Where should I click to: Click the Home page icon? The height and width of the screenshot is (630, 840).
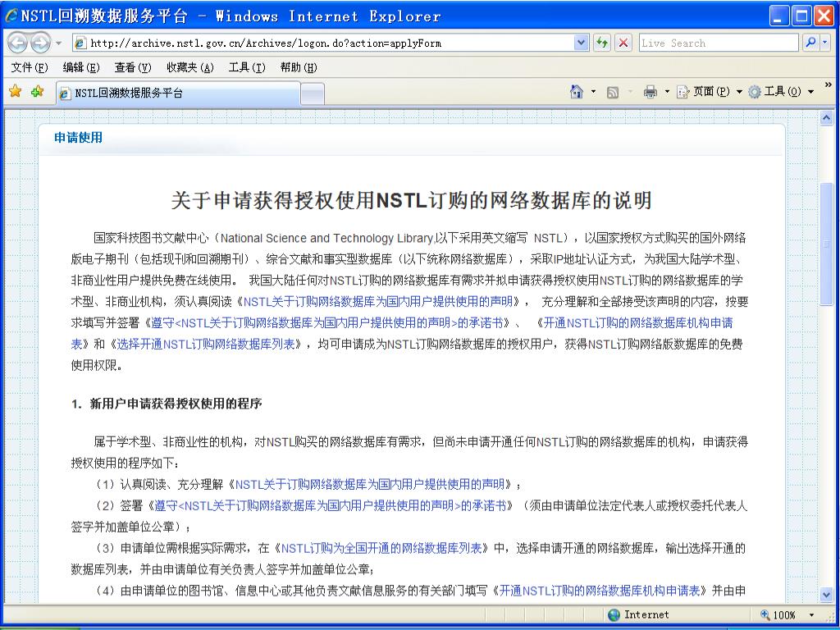[577, 92]
